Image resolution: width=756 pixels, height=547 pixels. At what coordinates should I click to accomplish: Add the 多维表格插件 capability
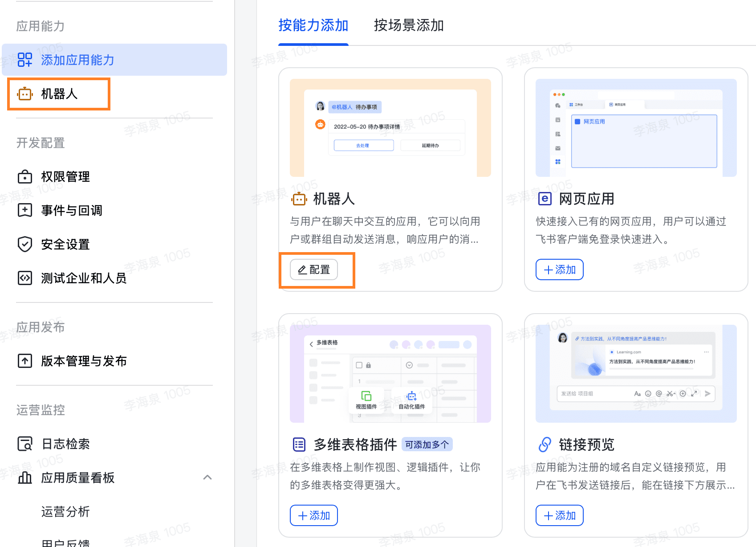tap(313, 515)
